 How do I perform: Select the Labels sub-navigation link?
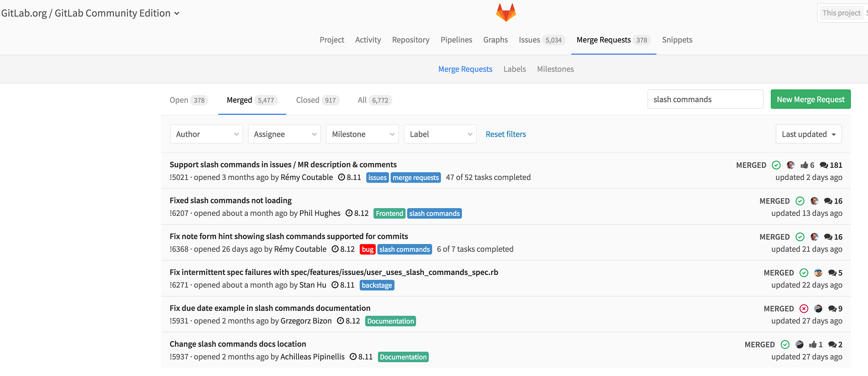point(515,69)
